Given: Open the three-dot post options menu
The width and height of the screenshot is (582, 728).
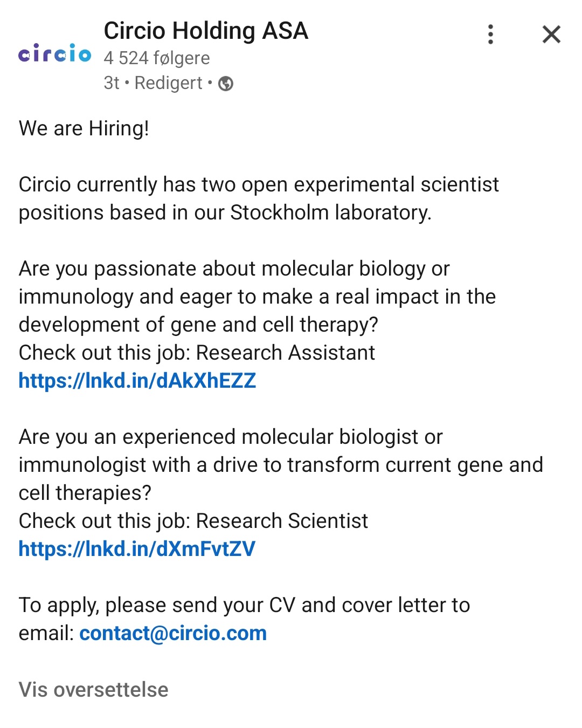Looking at the screenshot, I should point(490,34).
